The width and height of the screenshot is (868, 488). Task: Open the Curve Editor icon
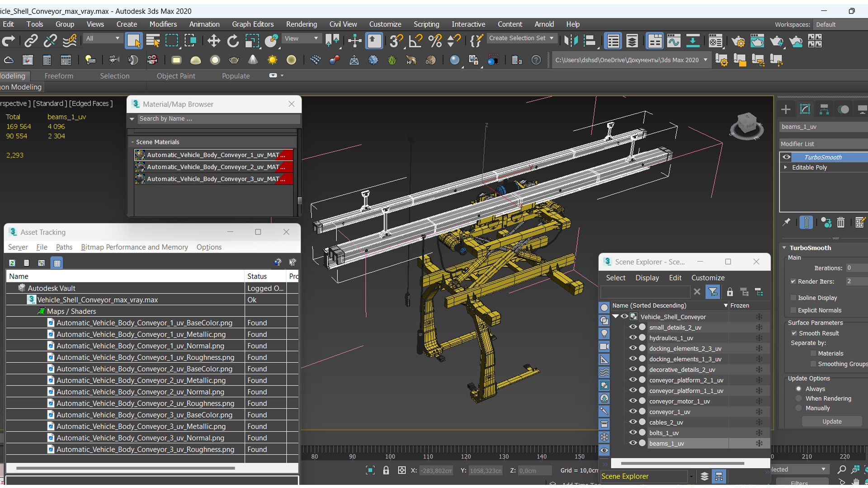[x=674, y=41]
